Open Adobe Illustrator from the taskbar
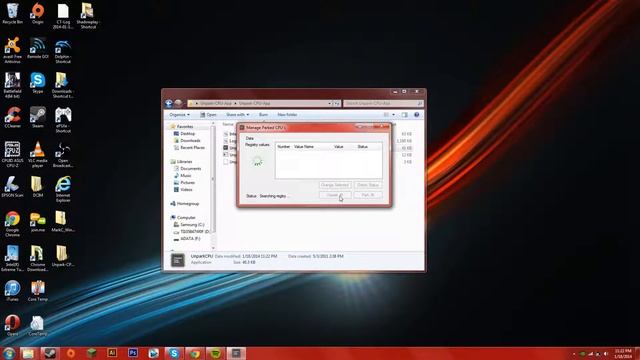 (112, 353)
